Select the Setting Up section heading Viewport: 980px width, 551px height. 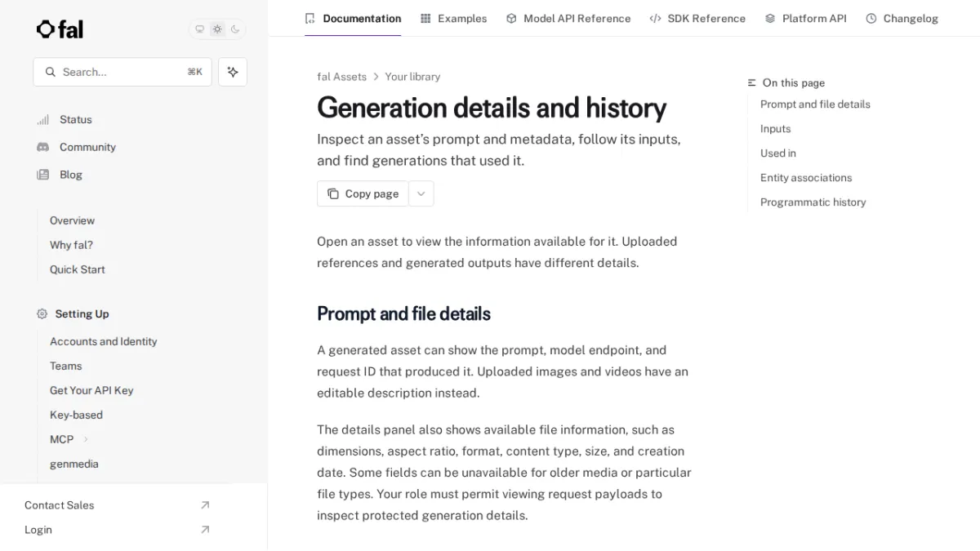tap(82, 313)
